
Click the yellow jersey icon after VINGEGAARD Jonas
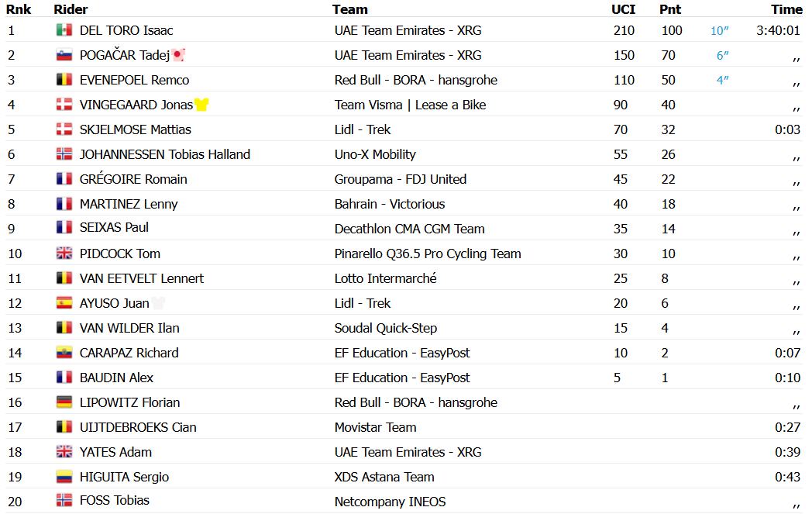pyautogui.click(x=201, y=105)
